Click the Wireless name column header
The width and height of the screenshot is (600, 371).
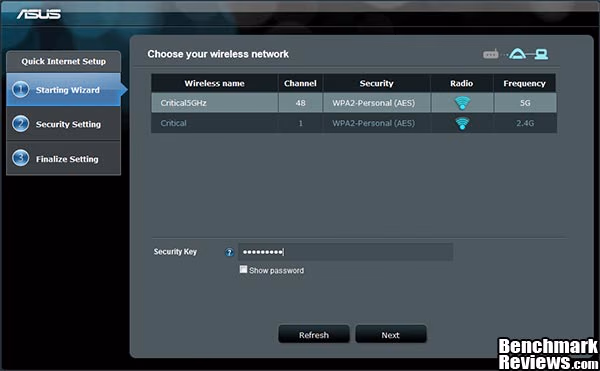(x=214, y=83)
